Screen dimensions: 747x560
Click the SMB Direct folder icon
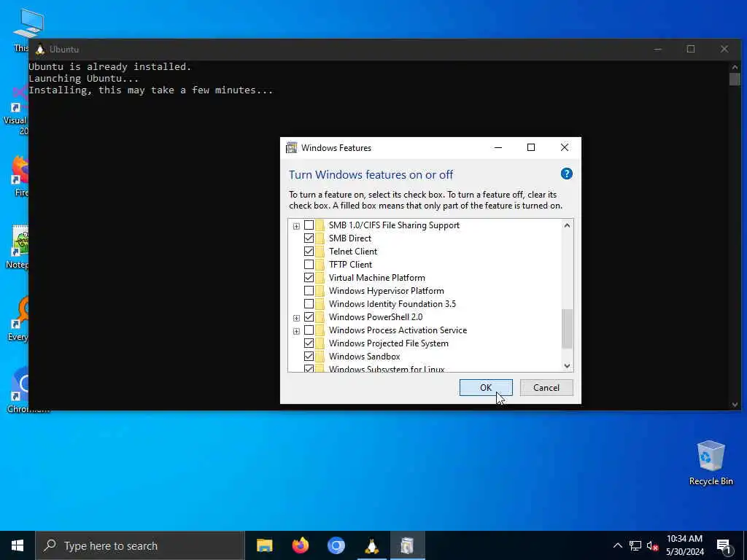320,238
